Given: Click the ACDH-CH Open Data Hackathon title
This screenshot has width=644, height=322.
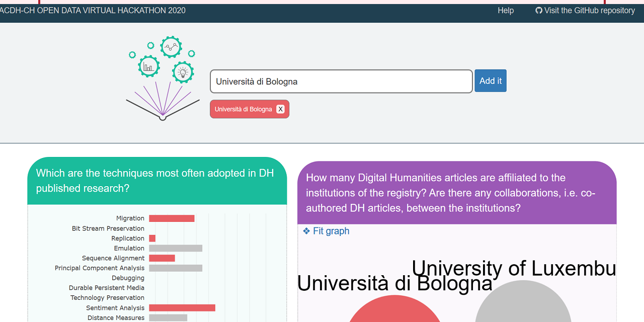Looking at the screenshot, I should coord(93,11).
